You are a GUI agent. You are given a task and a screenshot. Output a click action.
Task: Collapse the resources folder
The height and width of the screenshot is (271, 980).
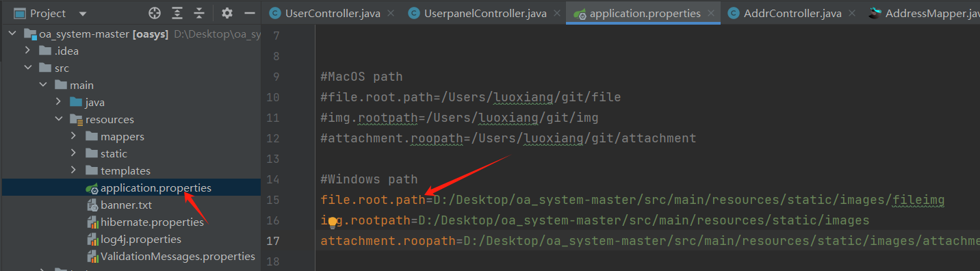click(59, 119)
